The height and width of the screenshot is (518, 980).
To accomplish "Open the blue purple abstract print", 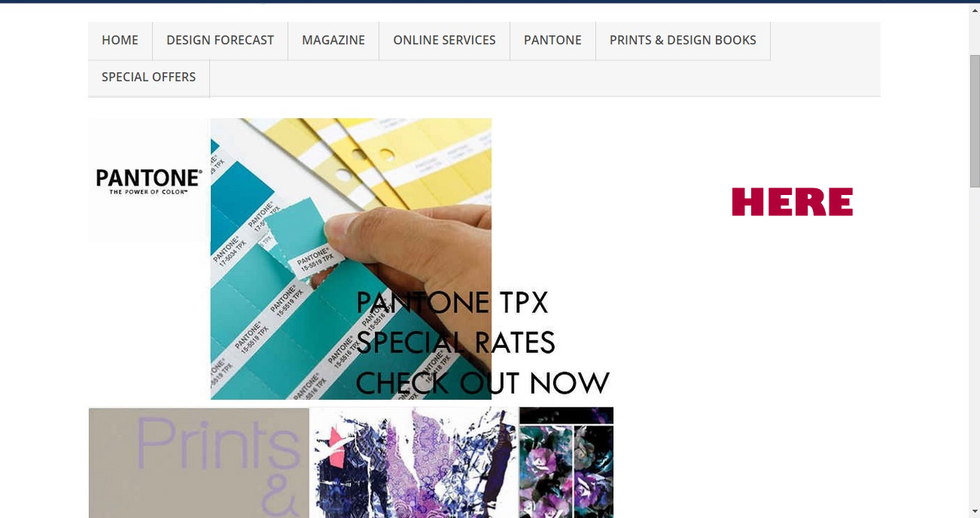I will point(414,462).
